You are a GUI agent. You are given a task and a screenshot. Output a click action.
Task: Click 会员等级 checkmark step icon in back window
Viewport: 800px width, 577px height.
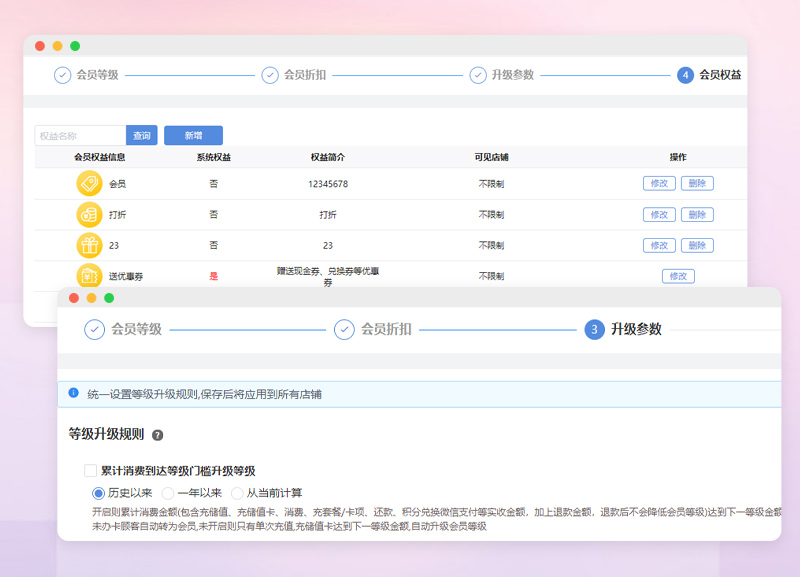tap(62, 75)
